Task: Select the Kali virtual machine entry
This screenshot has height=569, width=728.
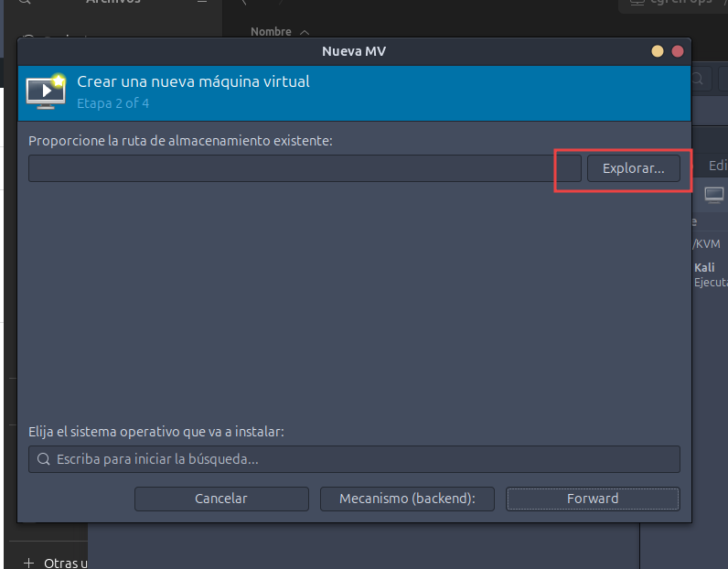Action: point(709,274)
